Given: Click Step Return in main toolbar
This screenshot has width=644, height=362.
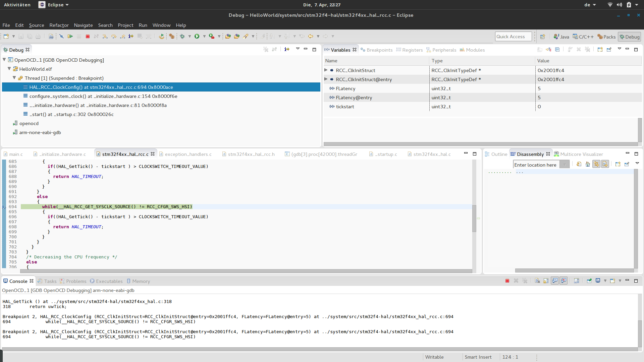Looking at the screenshot, I should pyautogui.click(x=122, y=36).
